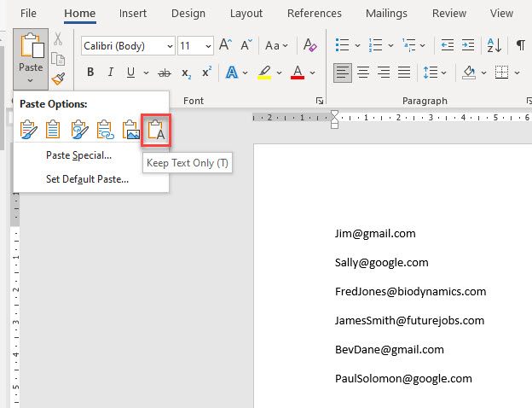Click the Sort A to Z icon
Screen dimensions: 532x408
pos(493,45)
